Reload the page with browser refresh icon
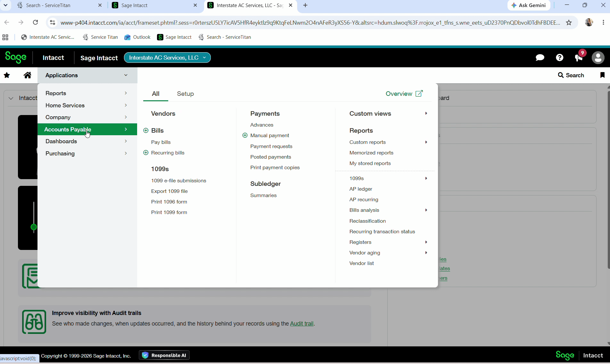This screenshot has width=610, height=364. coord(36,22)
